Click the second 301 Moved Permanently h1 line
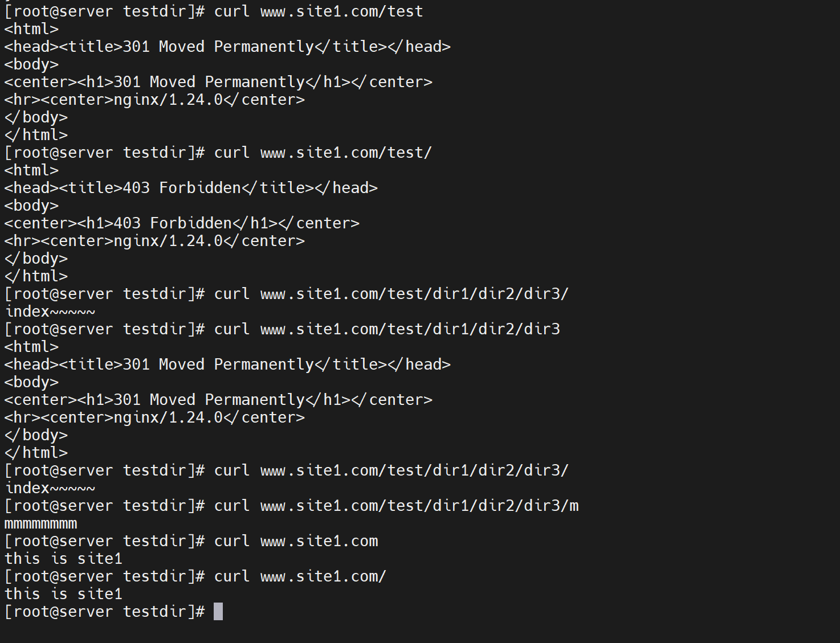Screen dimensions: 840x643 pos(218,400)
